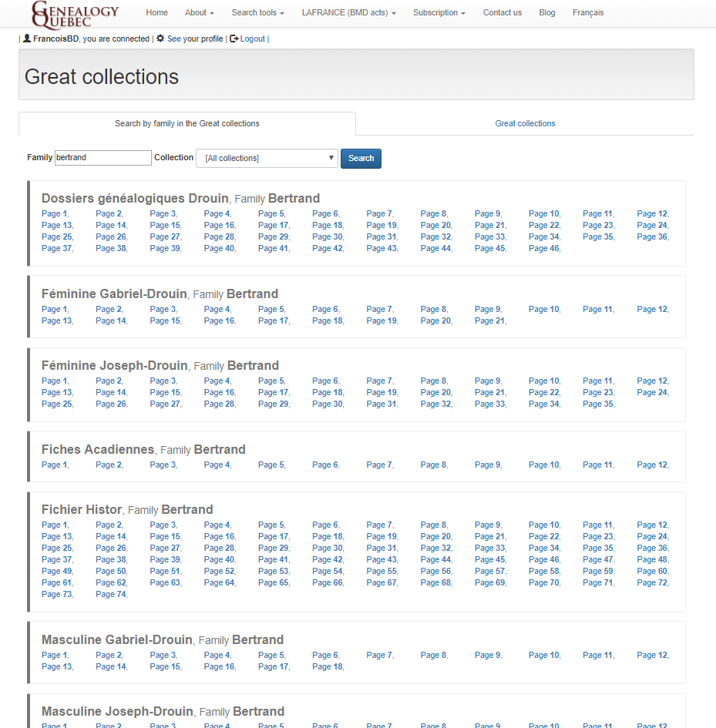The height and width of the screenshot is (728, 716).
Task: Open Page 10 of Féminine Gabriel-Drouin
Action: (544, 309)
